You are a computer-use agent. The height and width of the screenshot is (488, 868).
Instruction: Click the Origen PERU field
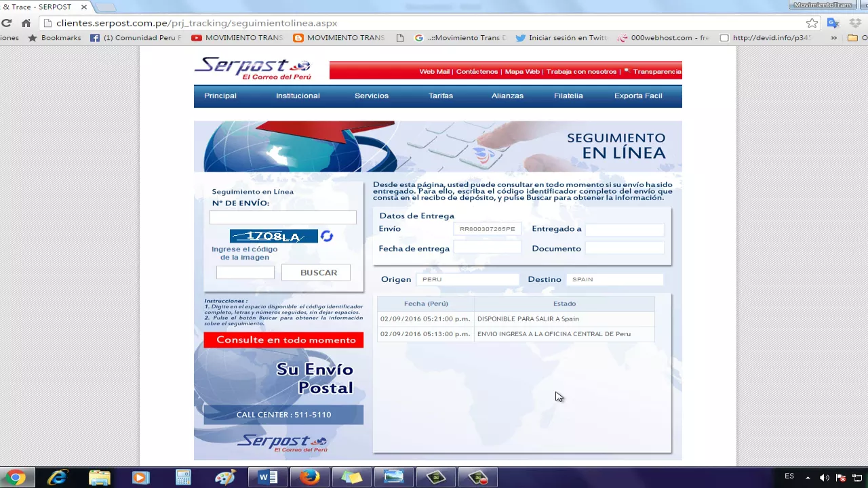468,279
